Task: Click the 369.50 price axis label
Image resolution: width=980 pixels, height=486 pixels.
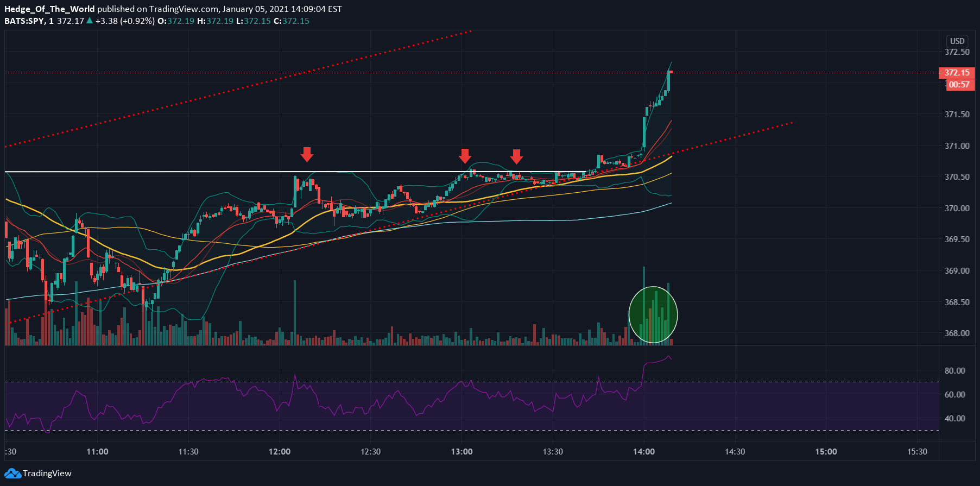Action: pos(957,239)
